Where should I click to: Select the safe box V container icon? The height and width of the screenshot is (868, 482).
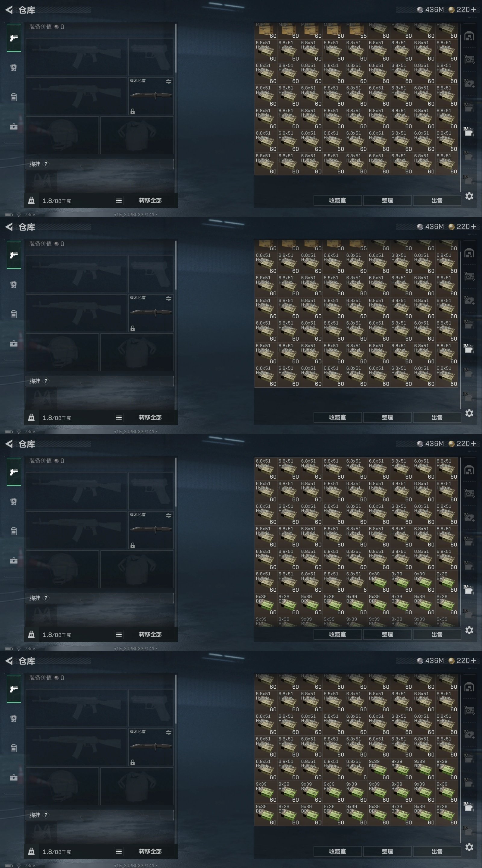(469, 60)
